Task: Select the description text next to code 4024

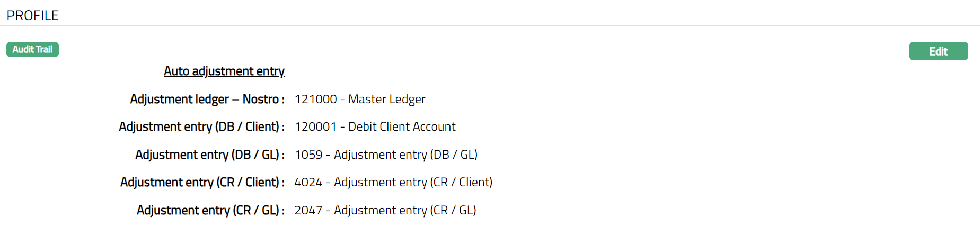Action: (x=413, y=182)
